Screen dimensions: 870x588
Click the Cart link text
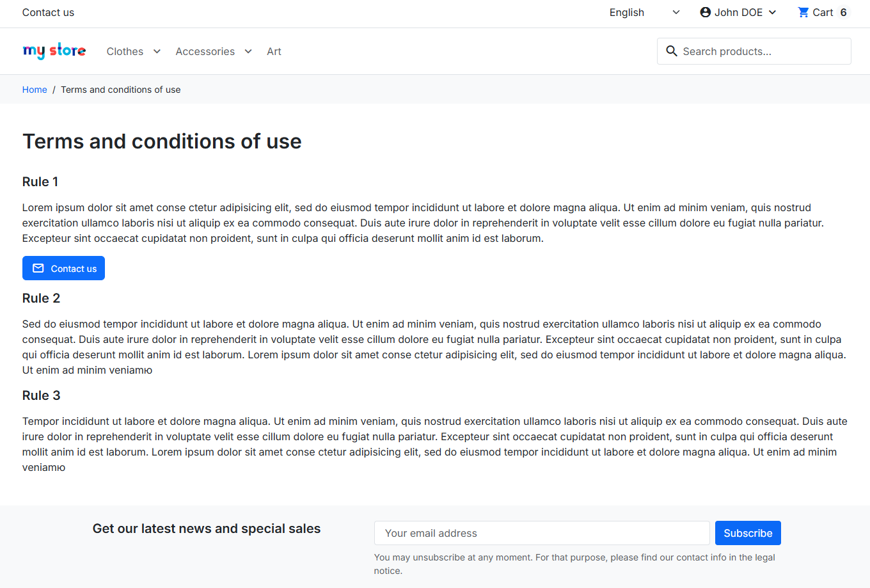coord(823,12)
